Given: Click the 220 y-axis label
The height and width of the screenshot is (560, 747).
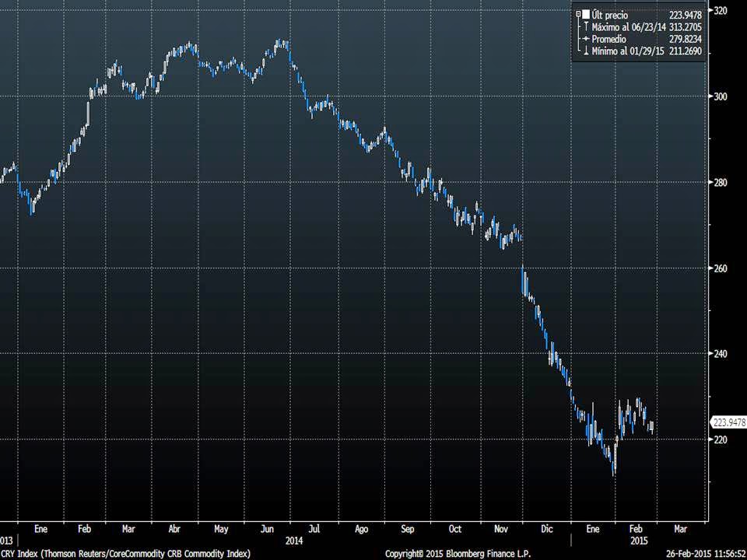Looking at the screenshot, I should point(721,439).
